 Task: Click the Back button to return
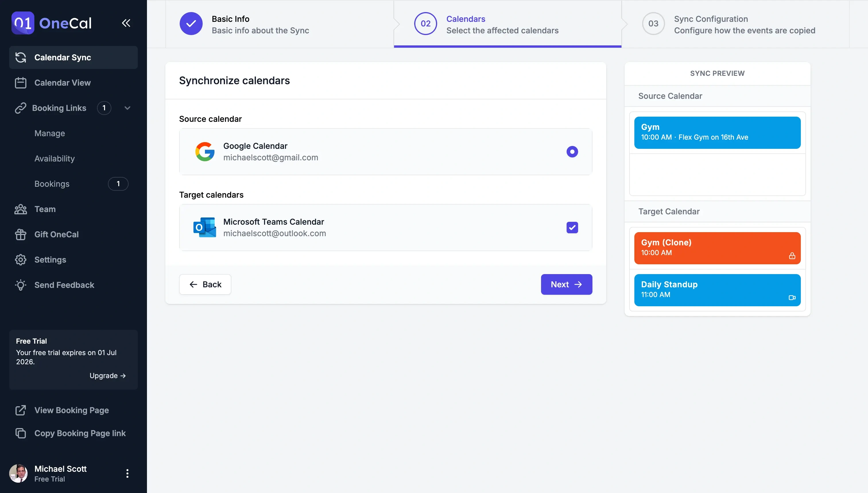point(205,284)
